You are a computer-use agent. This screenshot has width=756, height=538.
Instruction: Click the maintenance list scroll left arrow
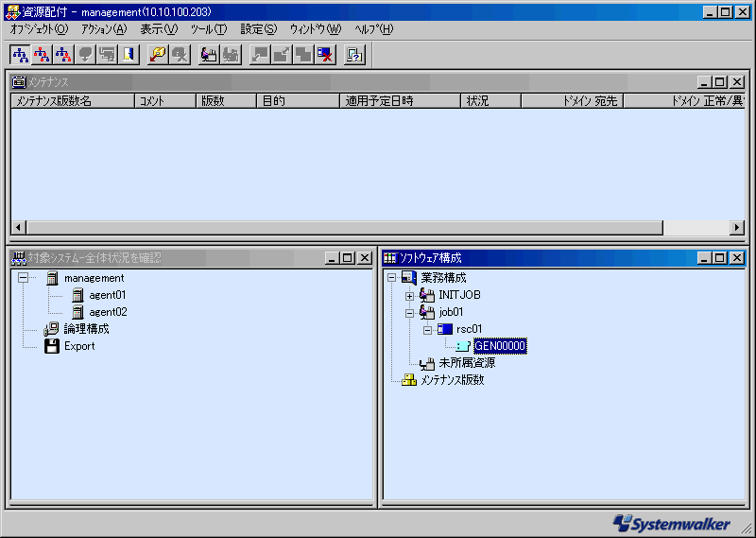[x=19, y=227]
